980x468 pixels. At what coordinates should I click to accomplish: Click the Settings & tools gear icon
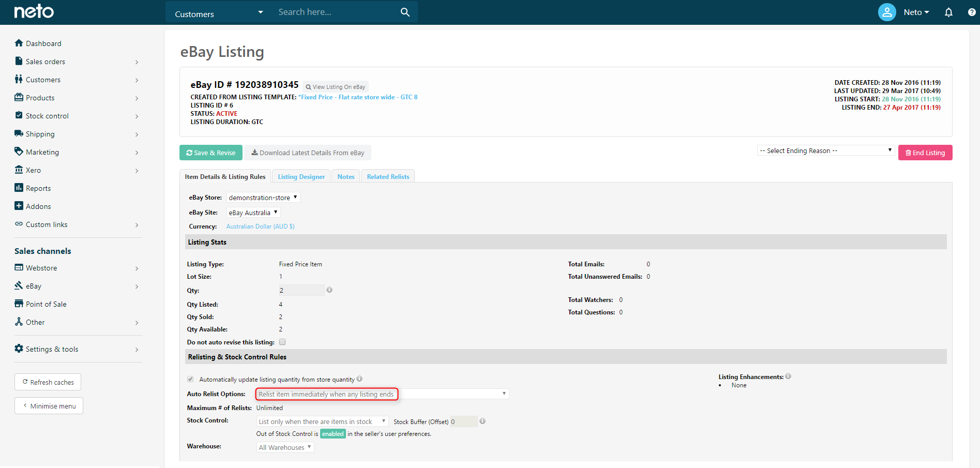[19, 349]
